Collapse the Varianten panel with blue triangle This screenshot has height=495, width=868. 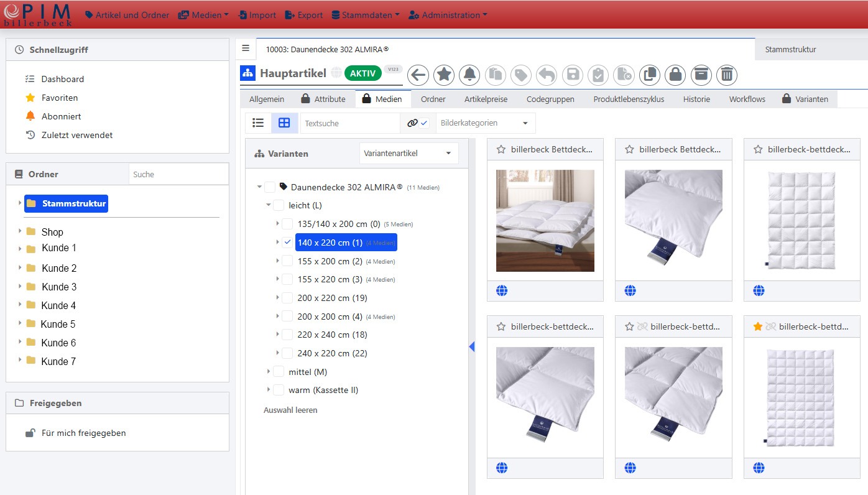tap(472, 346)
